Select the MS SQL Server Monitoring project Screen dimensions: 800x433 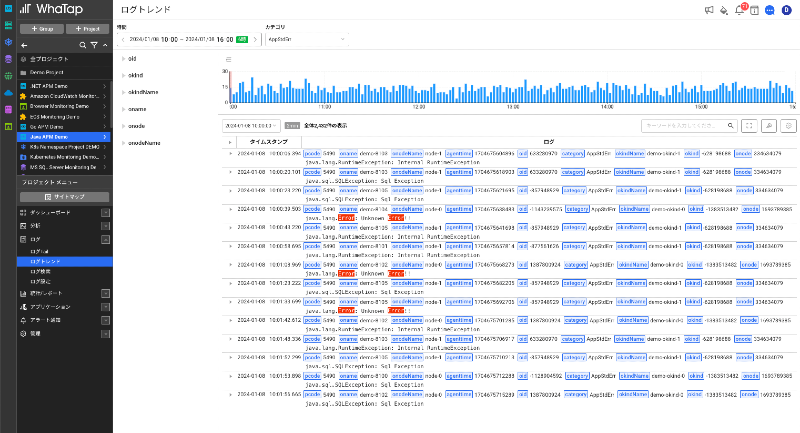coord(64,167)
